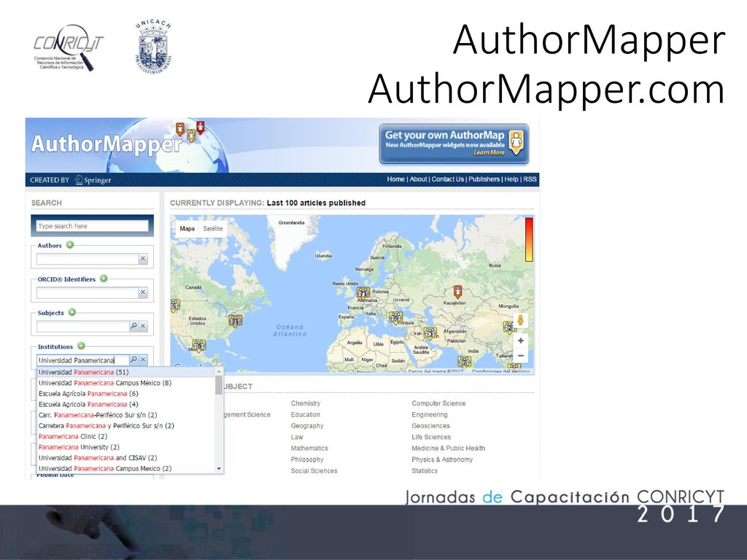Clear the ORCID Identifiers field with X
Image resolution: width=747 pixels, height=560 pixels.
pyautogui.click(x=143, y=292)
